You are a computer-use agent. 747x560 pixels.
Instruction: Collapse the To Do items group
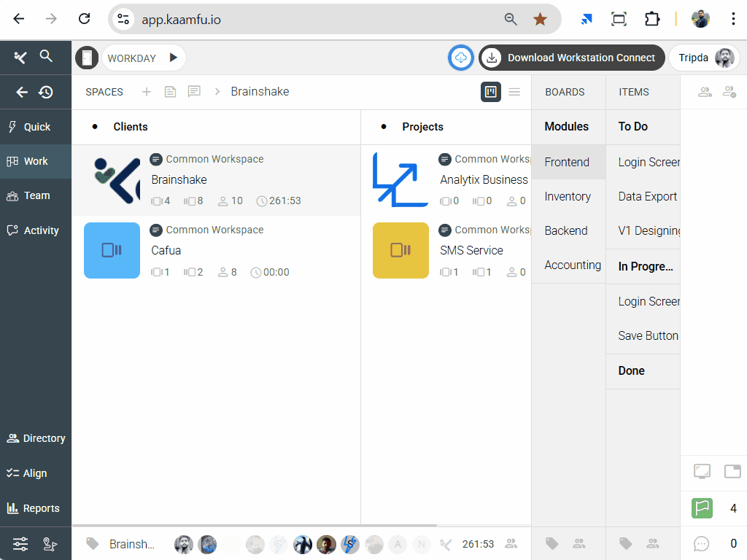tap(633, 127)
